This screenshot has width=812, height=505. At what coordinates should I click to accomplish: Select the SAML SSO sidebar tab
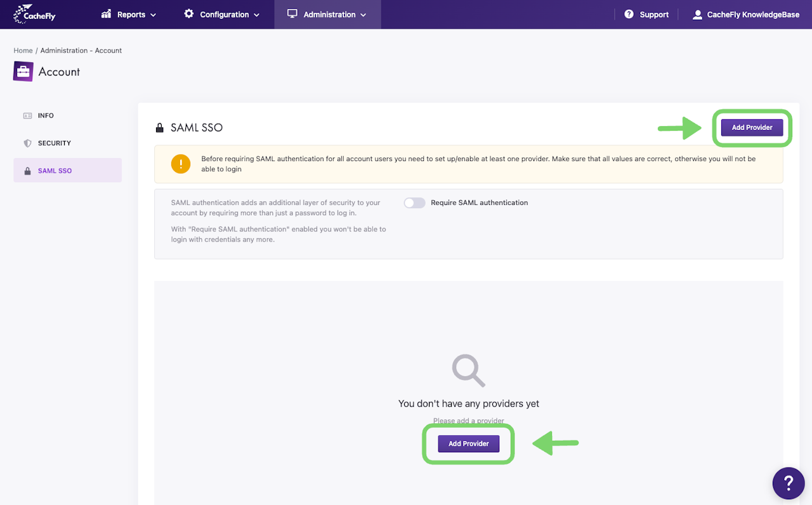pyautogui.click(x=55, y=171)
